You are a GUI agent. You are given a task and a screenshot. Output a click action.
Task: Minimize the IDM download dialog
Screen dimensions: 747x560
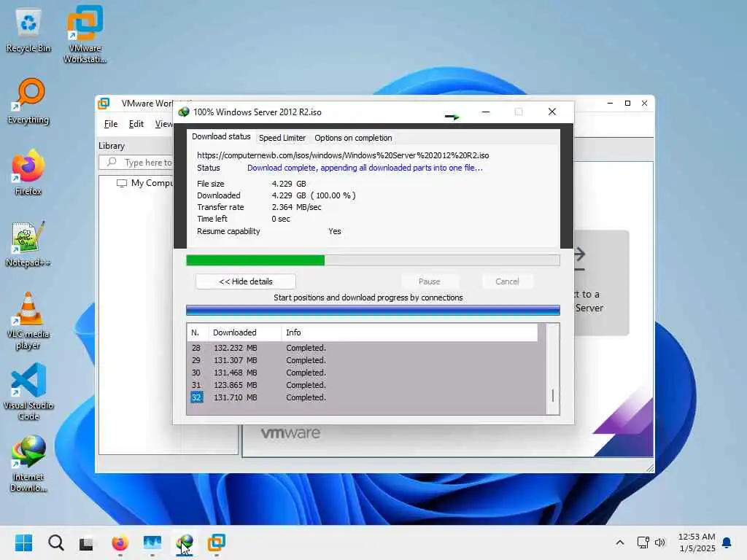(485, 112)
